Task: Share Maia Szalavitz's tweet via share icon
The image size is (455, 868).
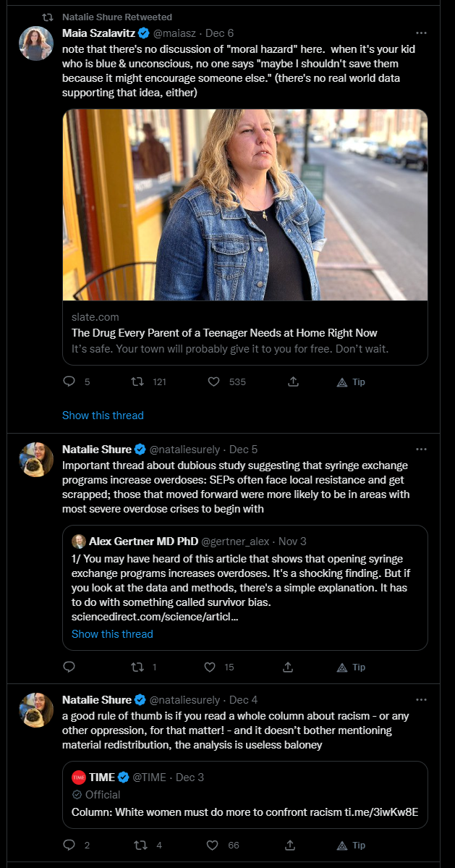Action: click(x=294, y=382)
